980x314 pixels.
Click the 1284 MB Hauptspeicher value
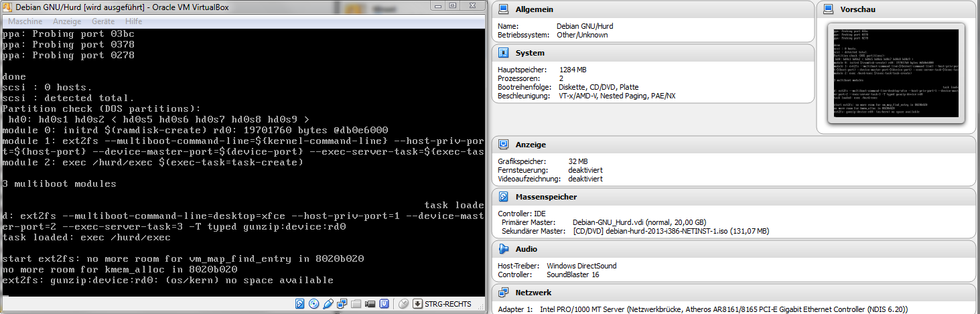pos(573,70)
